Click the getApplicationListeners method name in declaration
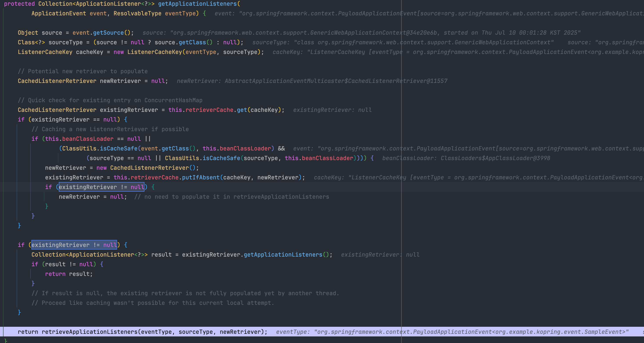Viewport: 644px width, 343px height. (197, 4)
